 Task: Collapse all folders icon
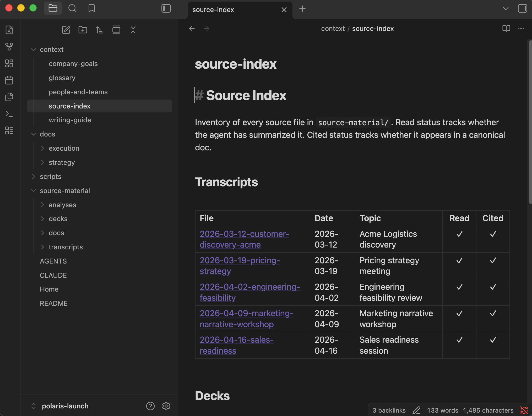(x=133, y=30)
